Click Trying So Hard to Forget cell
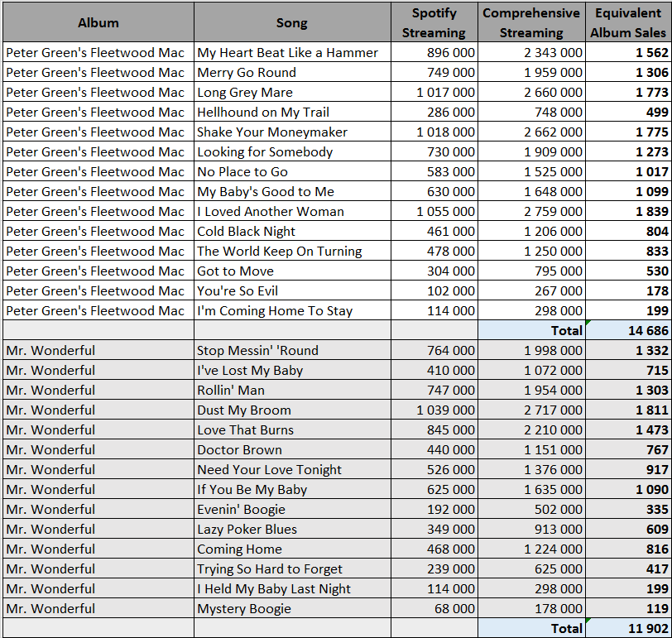This screenshot has height=638, width=672. pyautogui.click(x=292, y=568)
